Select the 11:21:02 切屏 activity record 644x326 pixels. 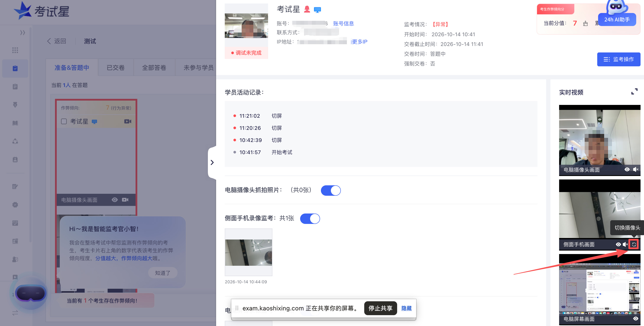(257, 116)
